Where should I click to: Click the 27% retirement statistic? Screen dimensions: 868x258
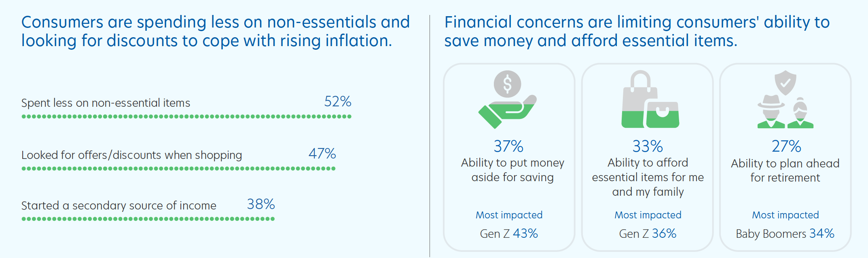[x=786, y=146]
